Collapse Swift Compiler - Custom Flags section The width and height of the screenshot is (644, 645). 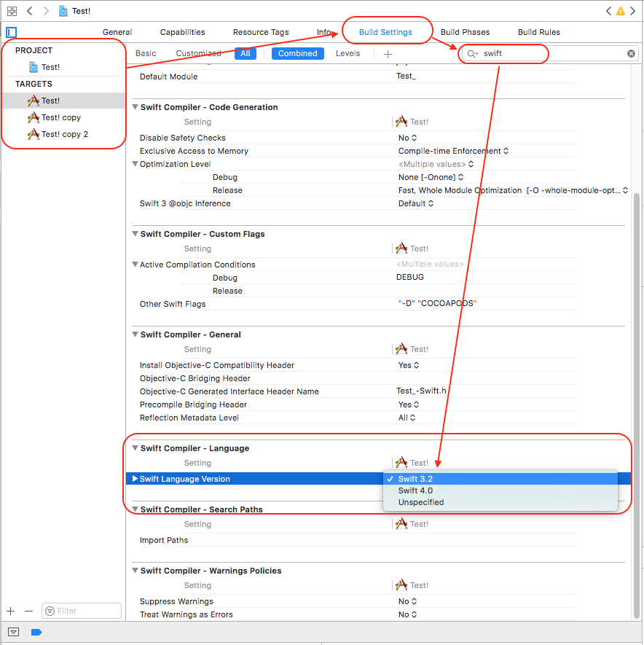[x=135, y=234]
